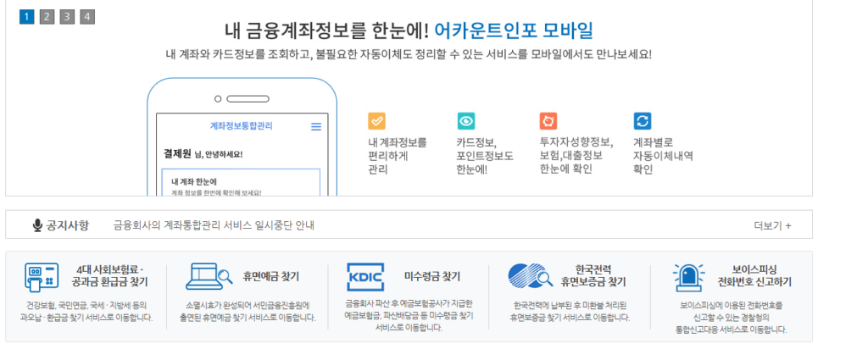Click 내 계좌정보를 편리하게 관리 text
The width and height of the screenshot is (868, 349).
pos(398,155)
